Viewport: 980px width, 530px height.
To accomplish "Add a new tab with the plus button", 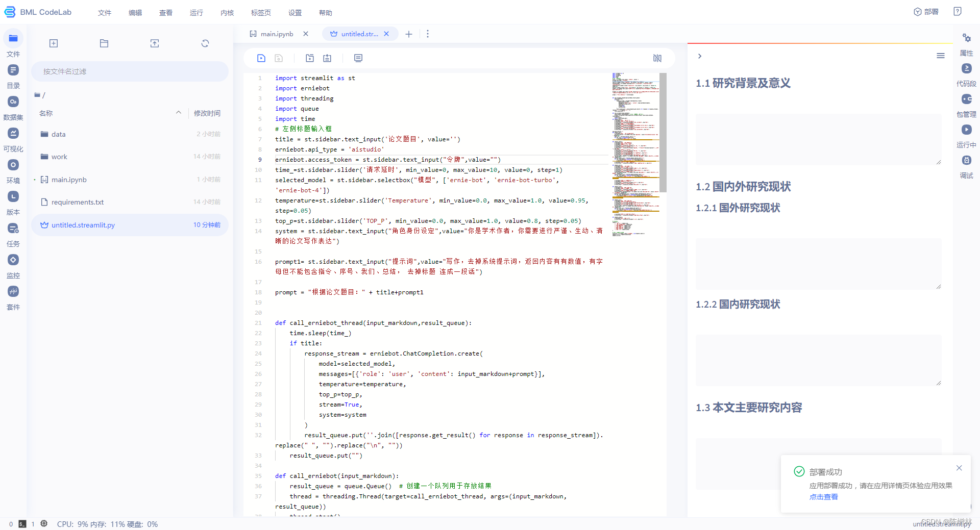I will [409, 34].
